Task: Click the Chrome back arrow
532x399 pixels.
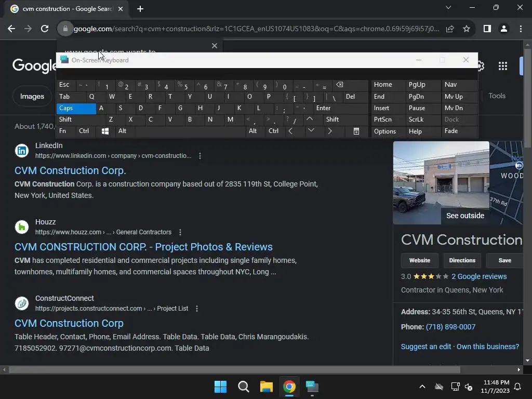Action: (11, 29)
